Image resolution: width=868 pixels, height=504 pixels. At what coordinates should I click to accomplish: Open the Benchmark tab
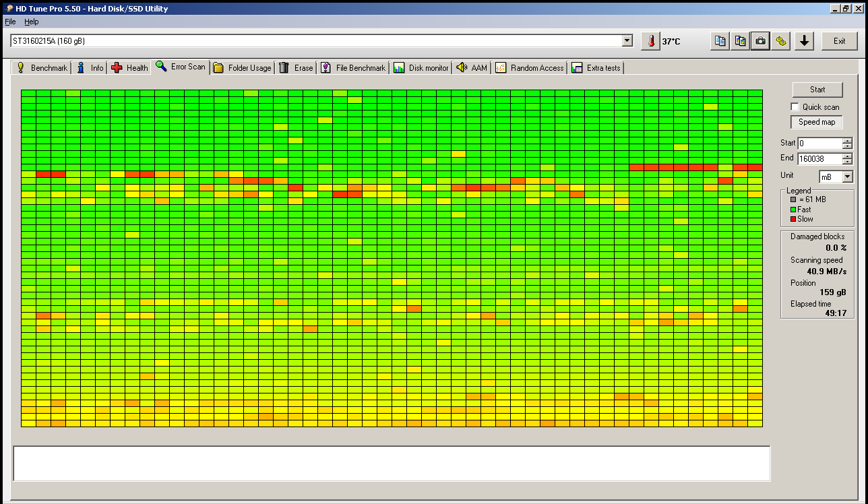(42, 68)
